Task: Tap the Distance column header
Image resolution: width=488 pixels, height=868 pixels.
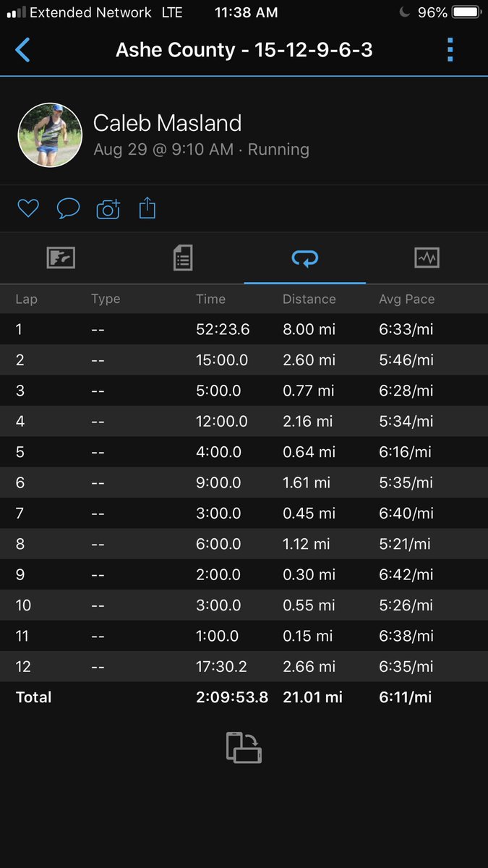Action: pos(309,299)
